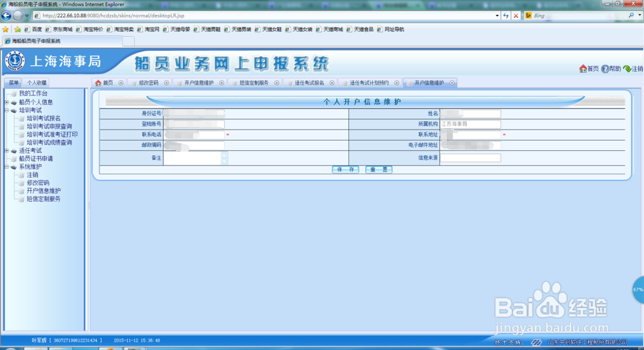The height and width of the screenshot is (350, 644).
Task: Click the refresh icon beside the address bar
Action: (506, 15)
